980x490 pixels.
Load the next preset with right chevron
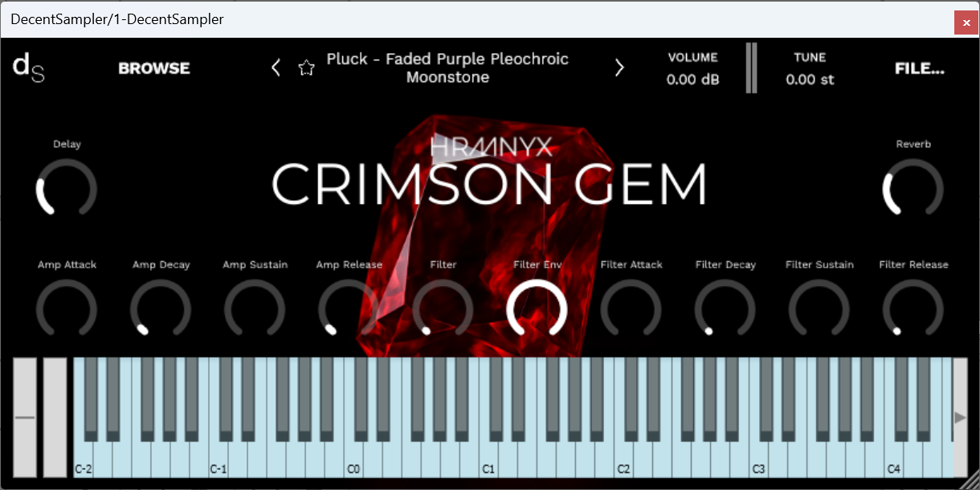point(619,67)
